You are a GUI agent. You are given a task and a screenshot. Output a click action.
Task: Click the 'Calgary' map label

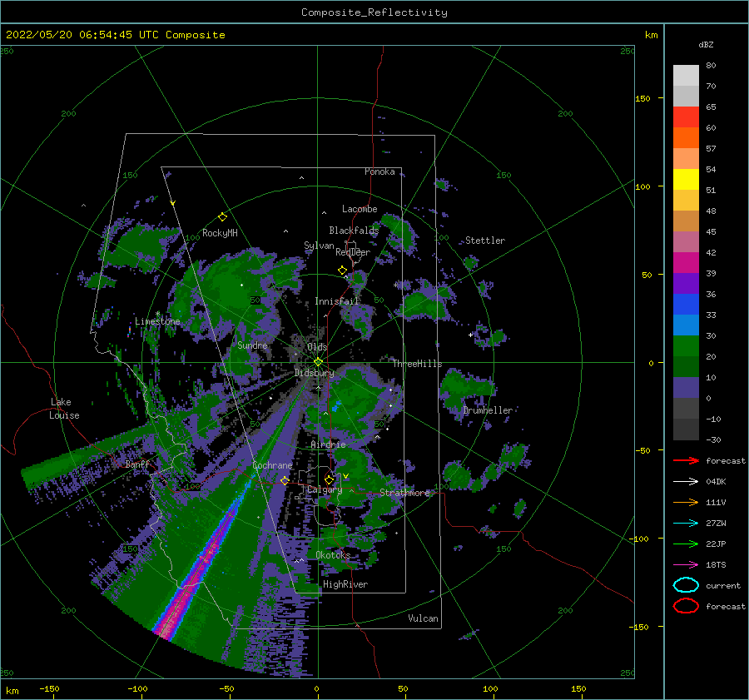point(325,489)
